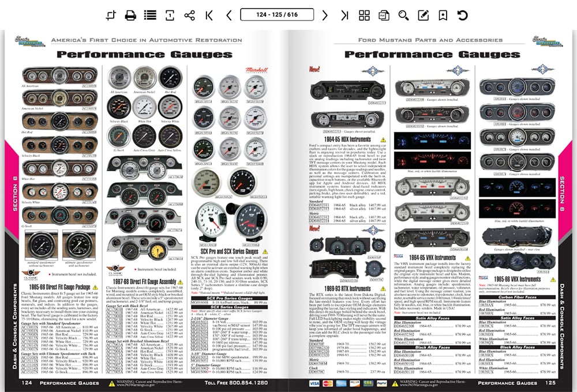577x392 pixels.
Task: Click the Classic Industries logo on left page
Action: (x=30, y=41)
